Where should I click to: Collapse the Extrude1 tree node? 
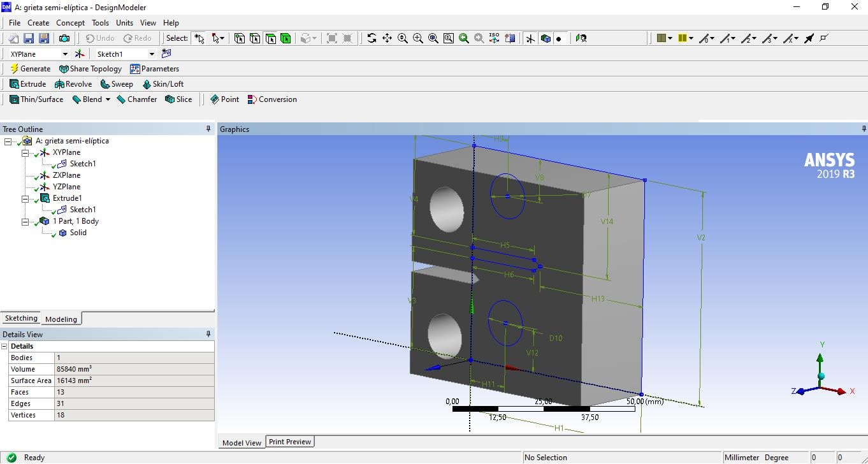click(25, 198)
